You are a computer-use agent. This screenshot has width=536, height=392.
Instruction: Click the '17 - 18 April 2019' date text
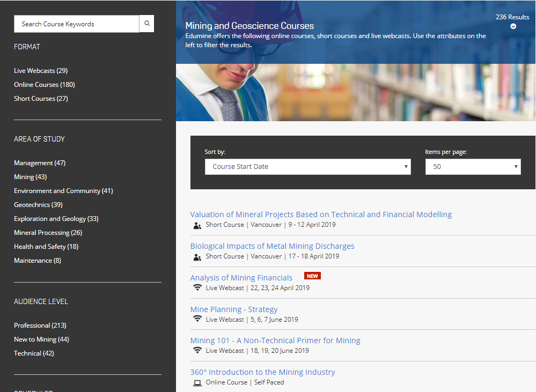314,256
